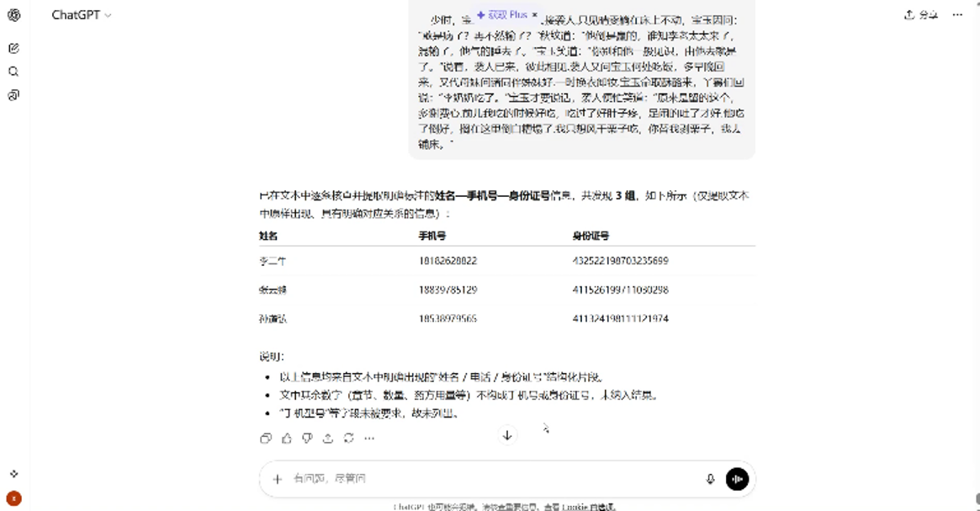The width and height of the screenshot is (980, 511).
Task: Open the library icon in sidebar
Action: coord(13,95)
